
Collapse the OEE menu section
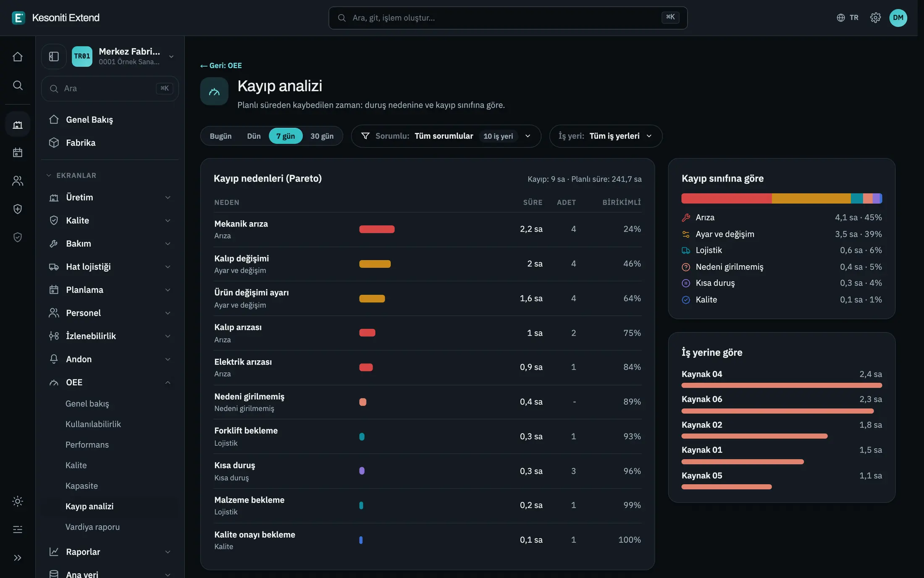click(x=110, y=383)
